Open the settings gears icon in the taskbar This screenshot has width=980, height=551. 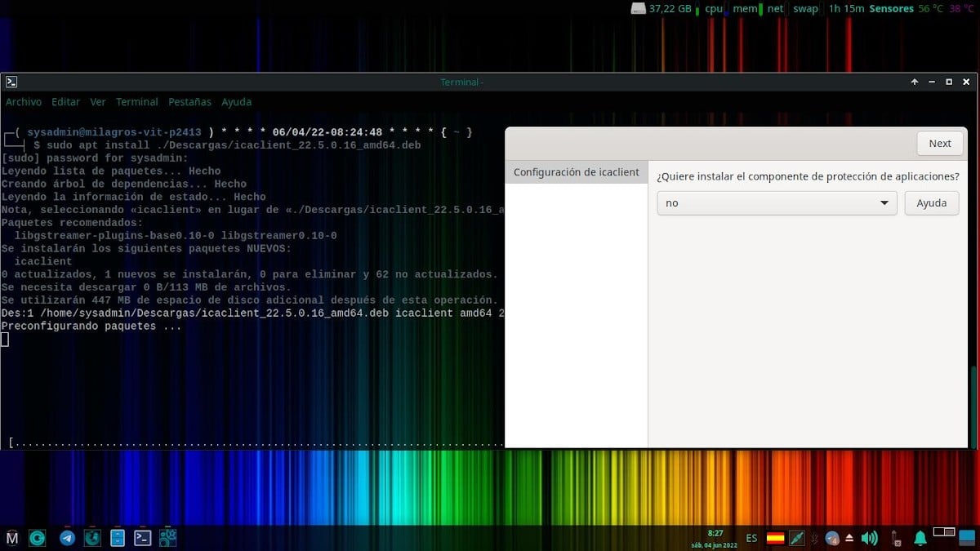[x=167, y=538]
